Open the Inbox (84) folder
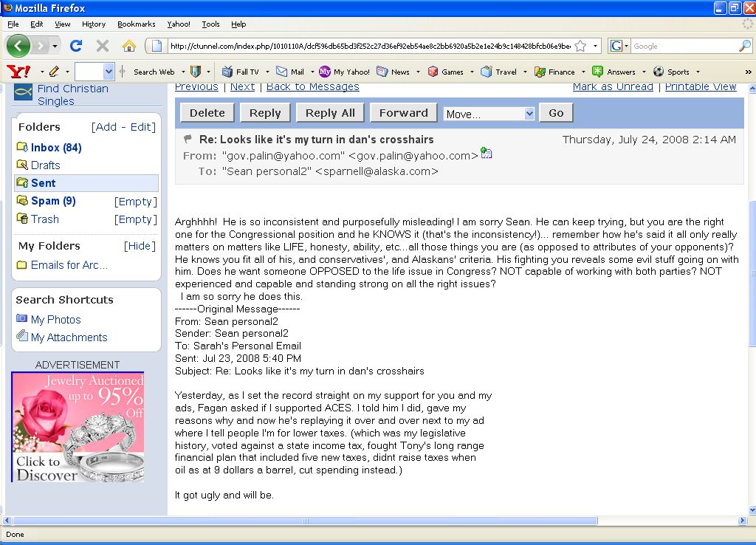The height and width of the screenshot is (545, 756). click(x=55, y=148)
